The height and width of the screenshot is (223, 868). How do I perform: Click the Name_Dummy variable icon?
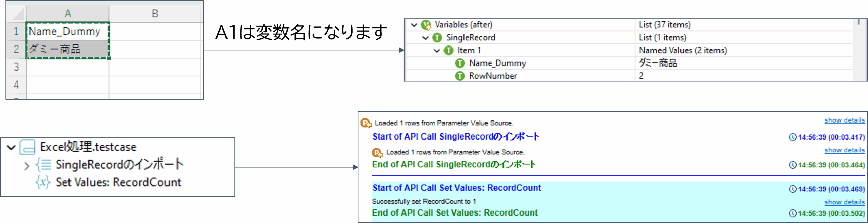click(x=460, y=63)
